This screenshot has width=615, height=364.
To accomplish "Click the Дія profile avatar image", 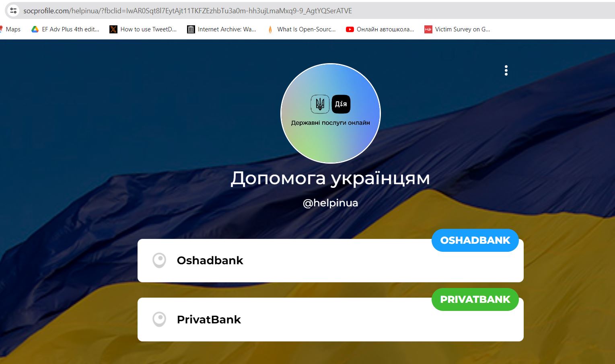I will tap(331, 113).
